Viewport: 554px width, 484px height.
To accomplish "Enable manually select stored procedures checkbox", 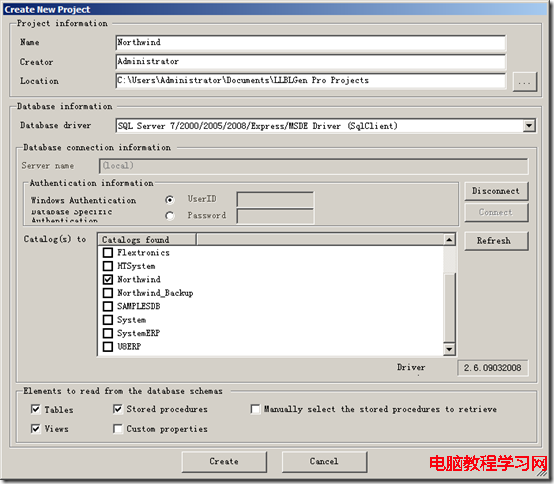I will pyautogui.click(x=255, y=409).
